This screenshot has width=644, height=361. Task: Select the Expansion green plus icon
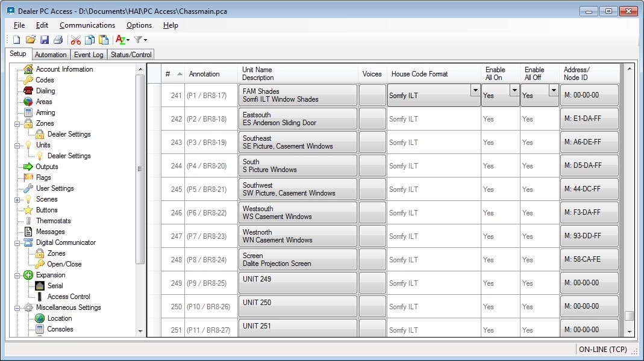[28, 275]
